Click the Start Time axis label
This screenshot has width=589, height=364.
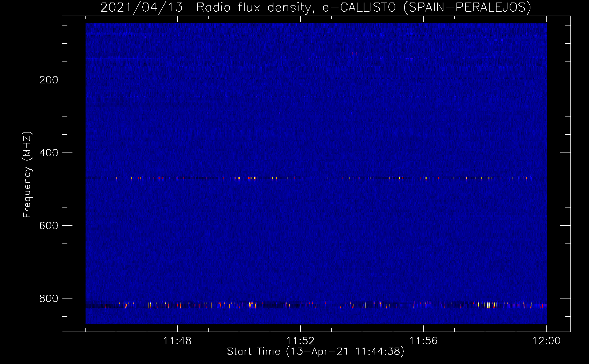point(316,352)
